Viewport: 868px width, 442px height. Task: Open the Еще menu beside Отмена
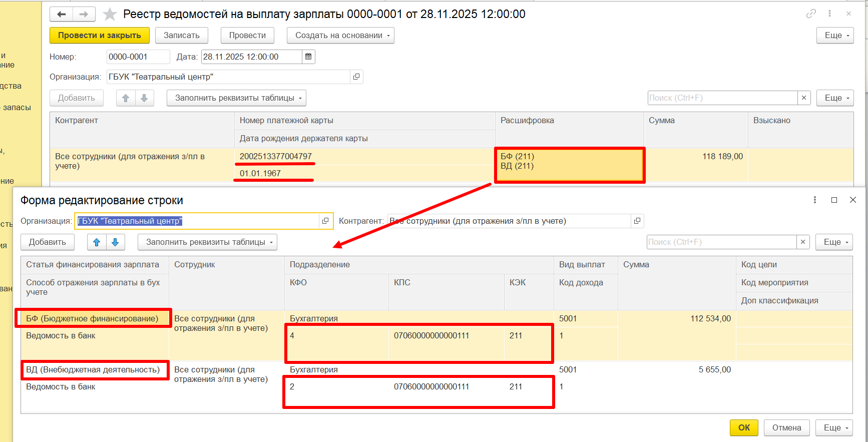coord(833,427)
